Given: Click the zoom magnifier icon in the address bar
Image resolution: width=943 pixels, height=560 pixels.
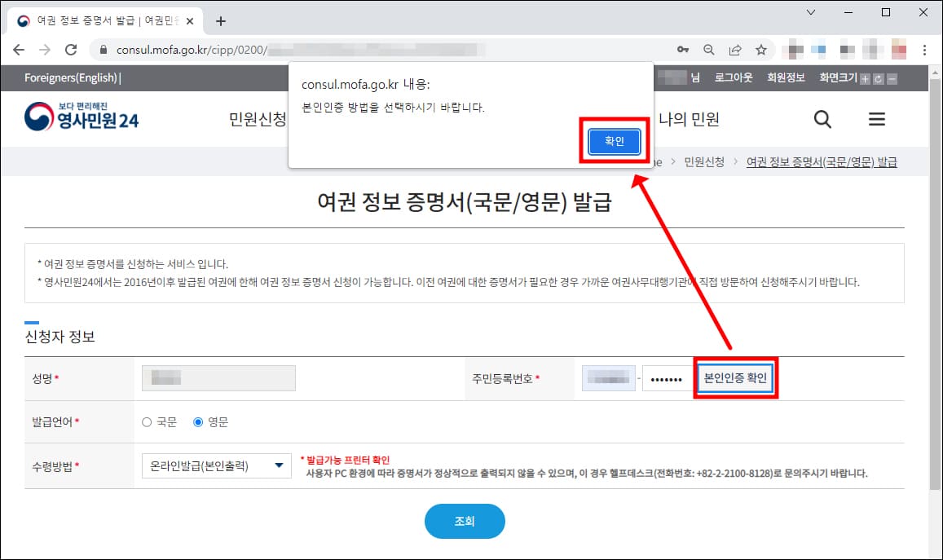Looking at the screenshot, I should 710,49.
